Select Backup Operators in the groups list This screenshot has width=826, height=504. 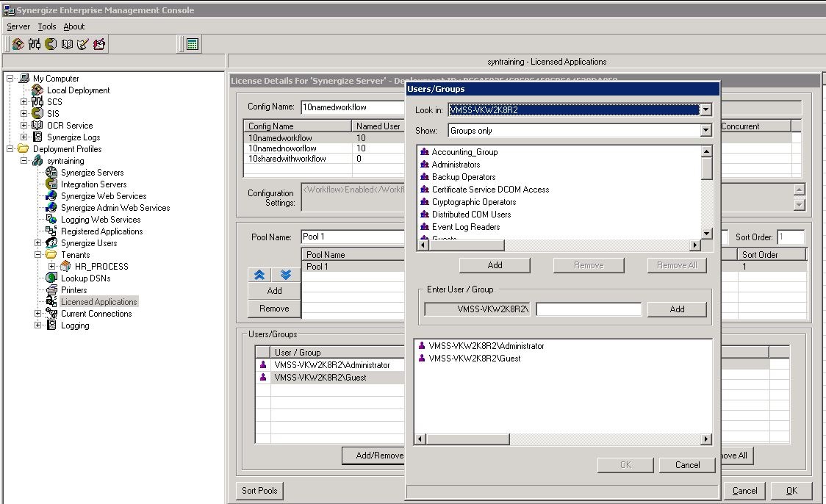(464, 177)
